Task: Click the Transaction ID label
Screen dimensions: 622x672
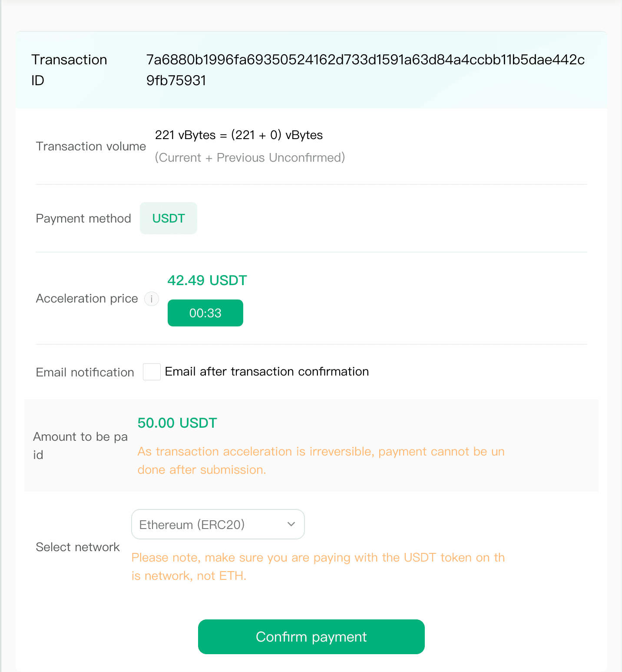Action: (x=69, y=70)
